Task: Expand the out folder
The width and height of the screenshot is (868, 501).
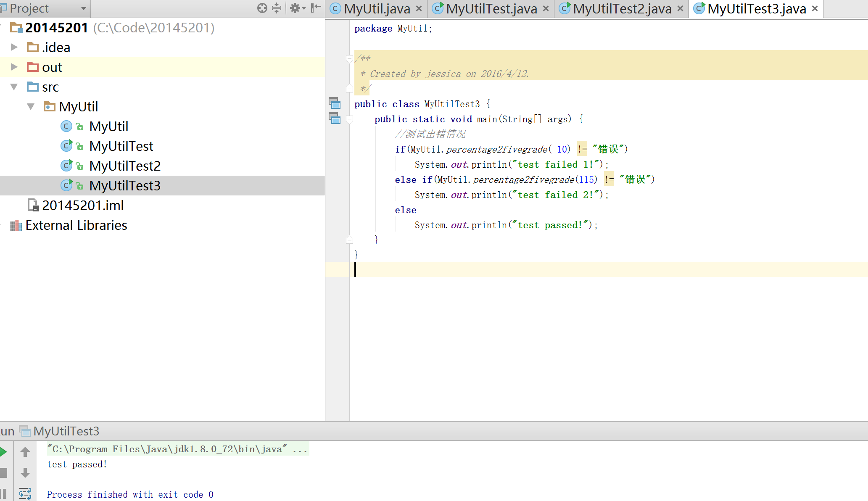Action: pos(14,67)
